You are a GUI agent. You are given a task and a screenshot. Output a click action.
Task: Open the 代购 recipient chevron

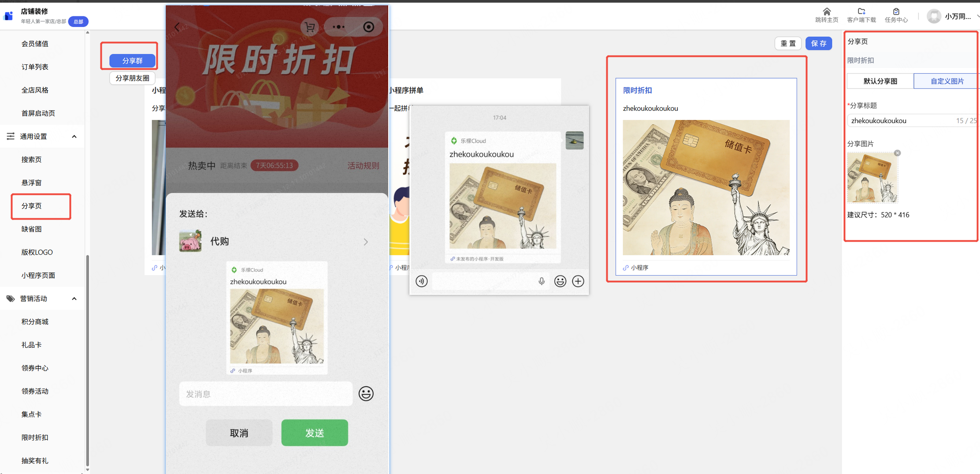[x=366, y=242]
